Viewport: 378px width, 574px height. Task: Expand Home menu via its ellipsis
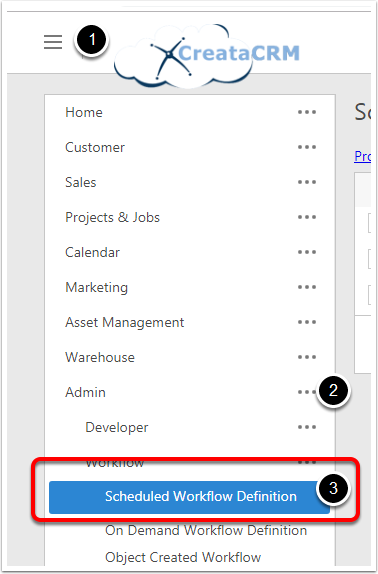tap(307, 112)
